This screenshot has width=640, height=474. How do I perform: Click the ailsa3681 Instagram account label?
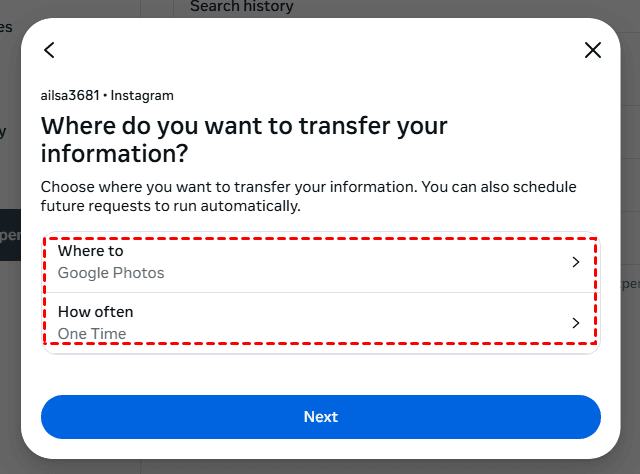tap(107, 96)
